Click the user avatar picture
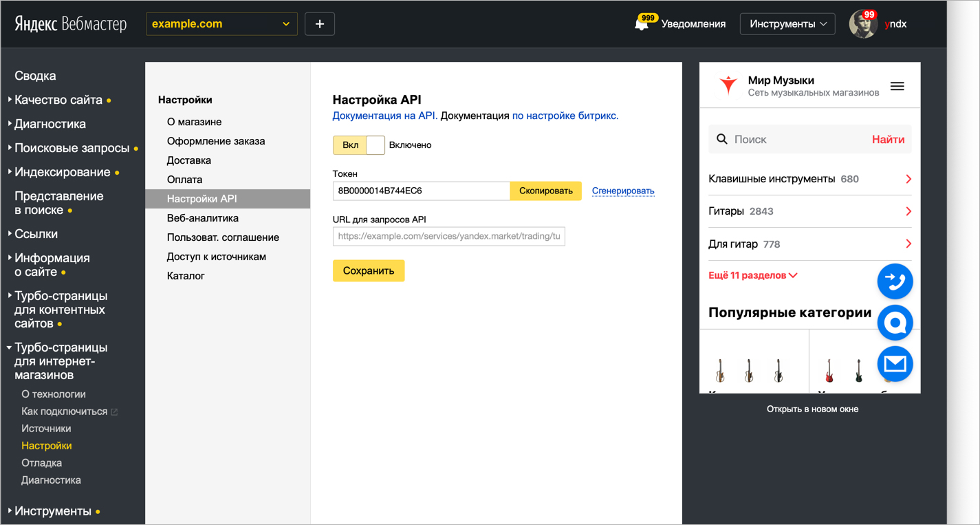Screen dimensions: 980x525 [x=863, y=24]
